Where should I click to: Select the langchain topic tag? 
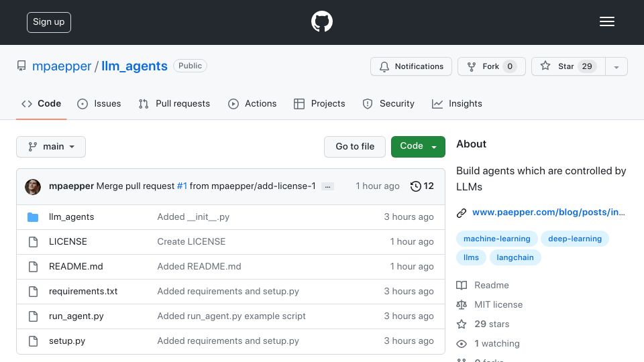(x=515, y=257)
